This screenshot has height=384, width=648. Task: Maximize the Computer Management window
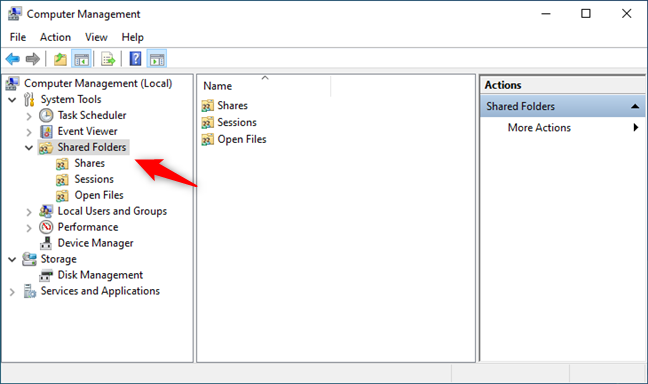click(x=586, y=14)
